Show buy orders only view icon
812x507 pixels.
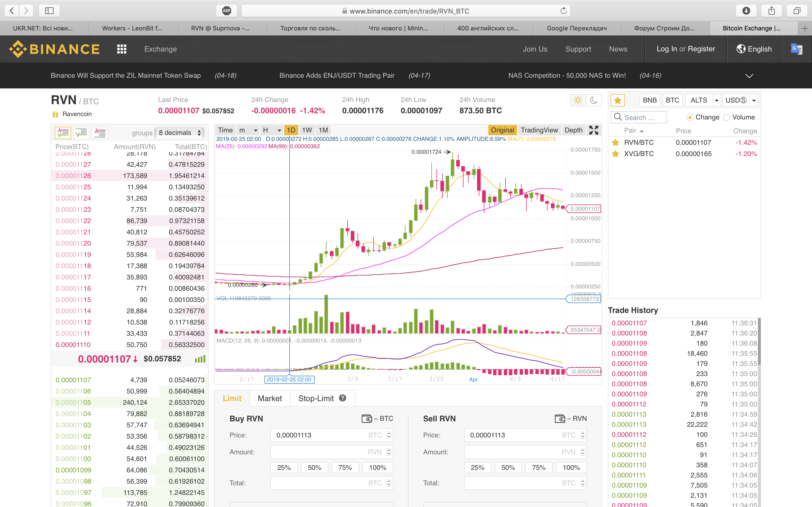point(81,133)
